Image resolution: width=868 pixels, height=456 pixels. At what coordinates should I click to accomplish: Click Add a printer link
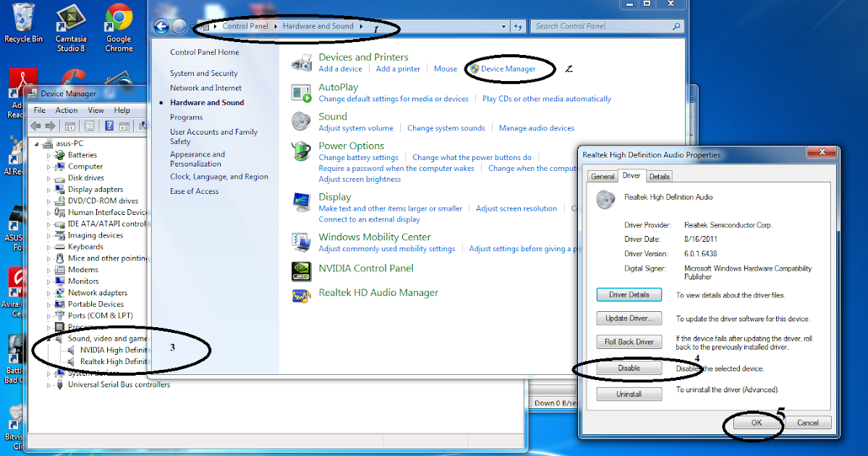pos(398,69)
